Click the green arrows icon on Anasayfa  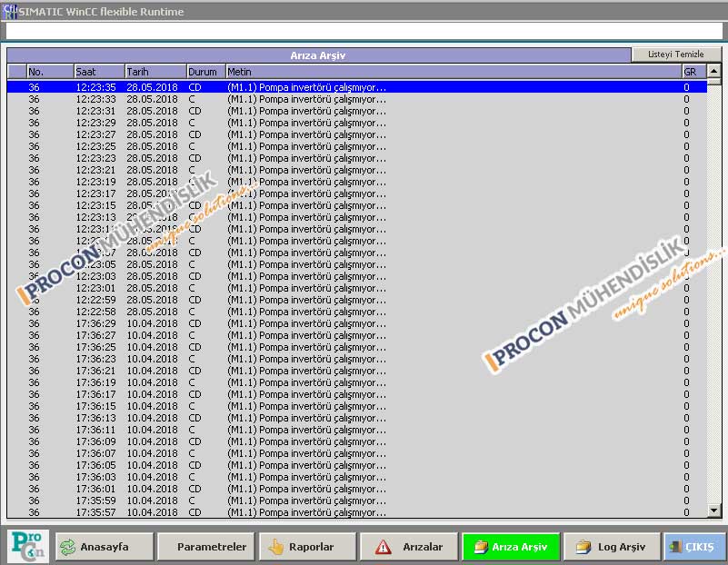point(68,547)
